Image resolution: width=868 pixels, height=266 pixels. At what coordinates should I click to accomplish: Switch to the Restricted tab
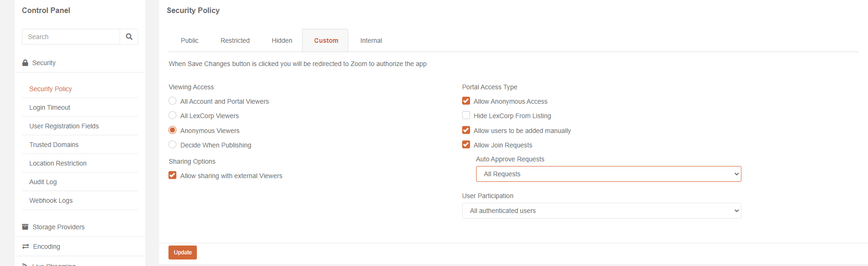(x=235, y=40)
